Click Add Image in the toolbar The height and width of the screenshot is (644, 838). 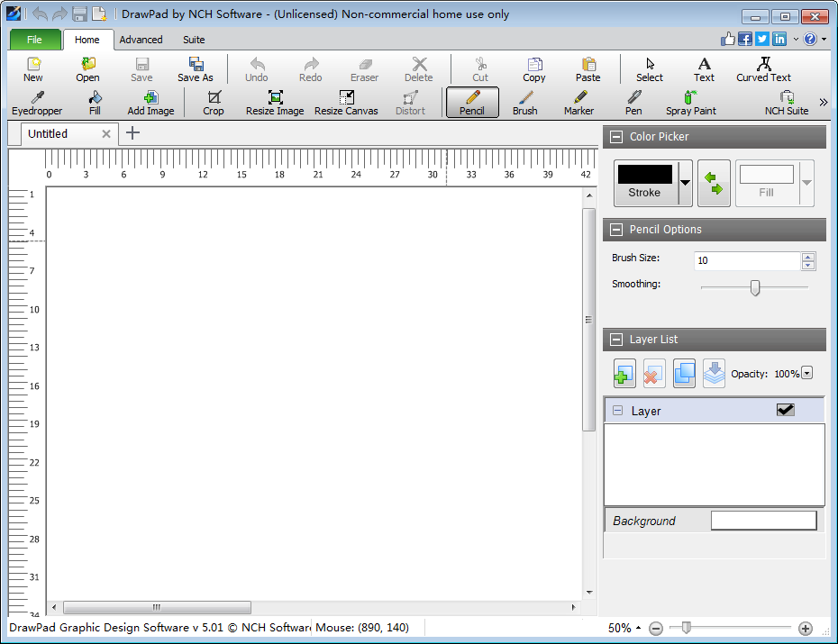150,103
